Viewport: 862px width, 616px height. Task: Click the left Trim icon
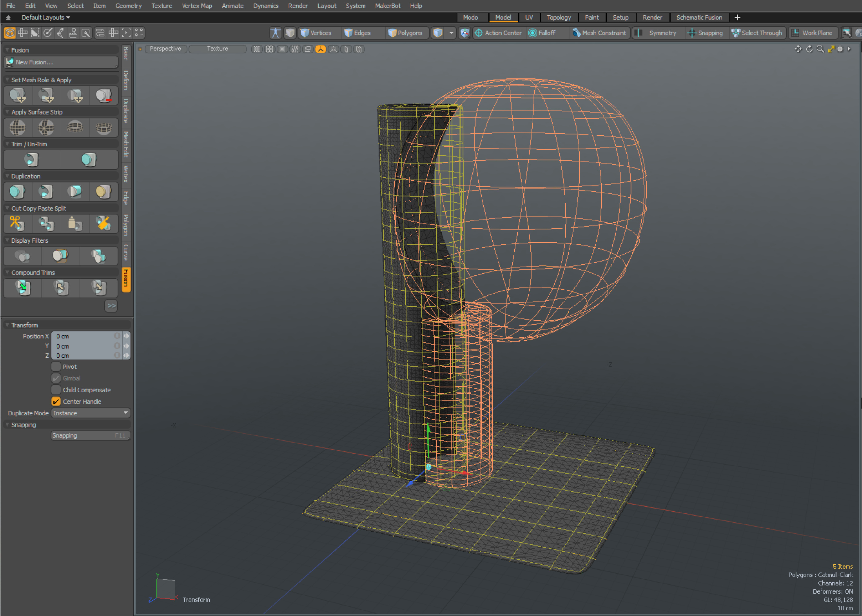tap(32, 160)
